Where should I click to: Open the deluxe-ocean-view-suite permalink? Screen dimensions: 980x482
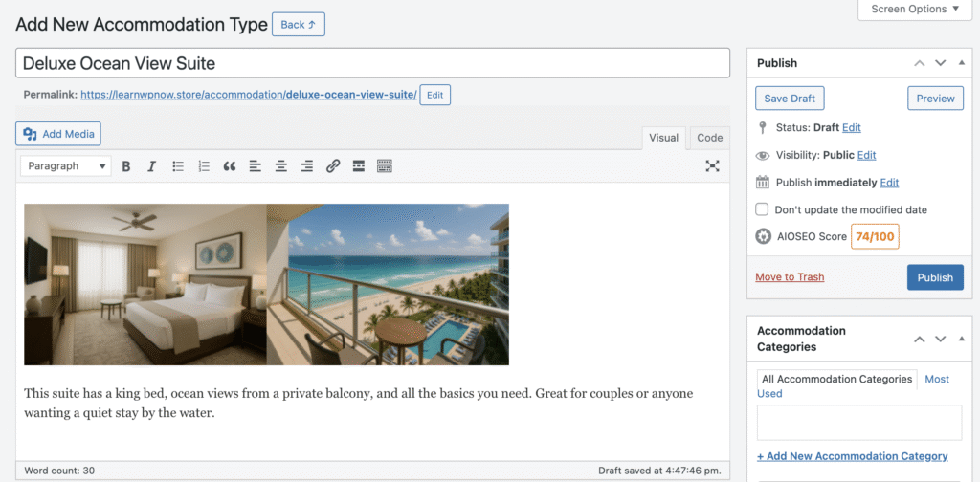click(249, 95)
